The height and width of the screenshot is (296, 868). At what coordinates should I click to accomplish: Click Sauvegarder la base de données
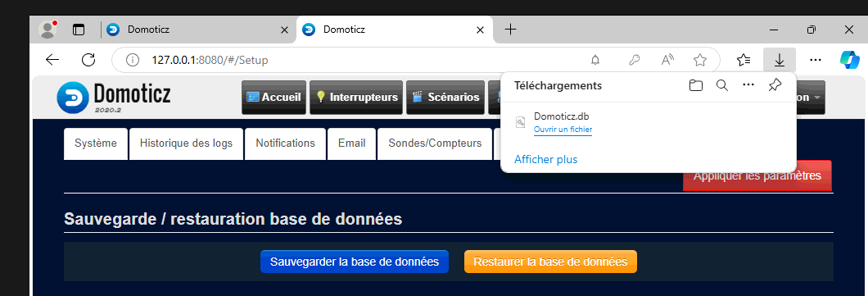[x=355, y=262]
